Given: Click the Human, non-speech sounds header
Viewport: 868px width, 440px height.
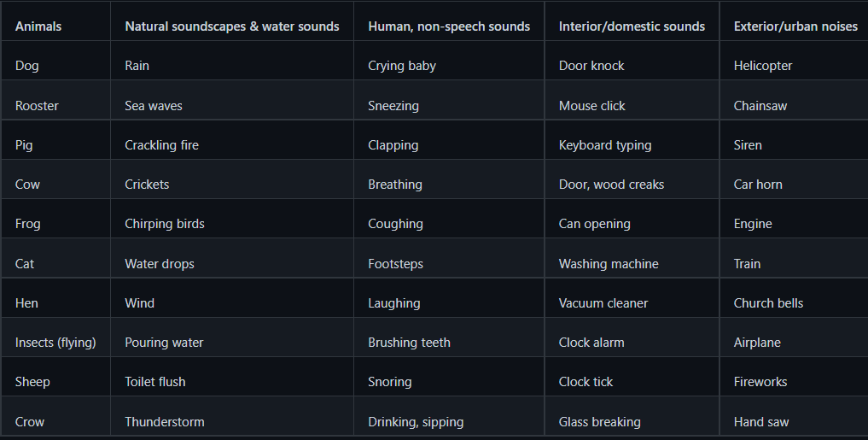Looking at the screenshot, I should click(x=449, y=26).
